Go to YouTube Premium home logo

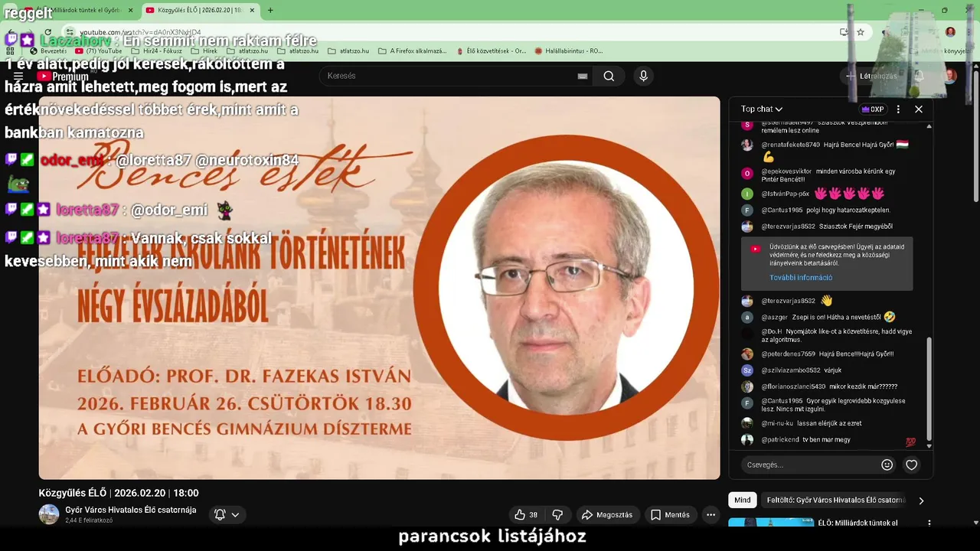click(x=63, y=76)
